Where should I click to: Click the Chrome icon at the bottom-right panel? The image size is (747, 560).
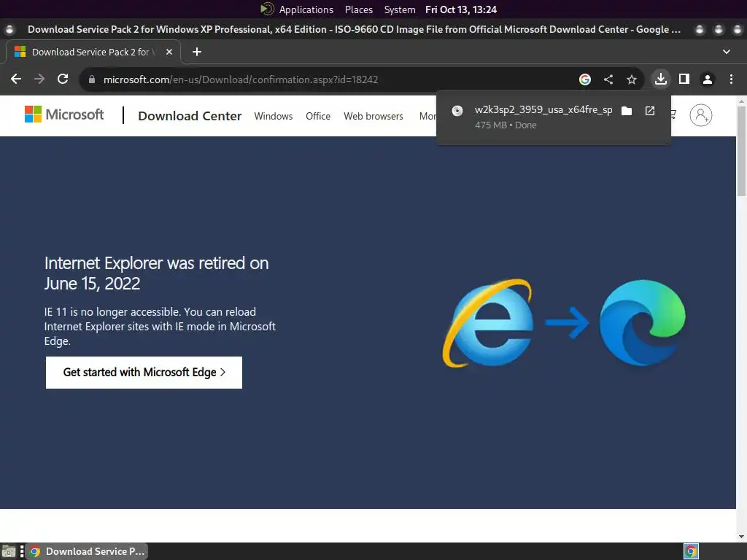coord(691,551)
